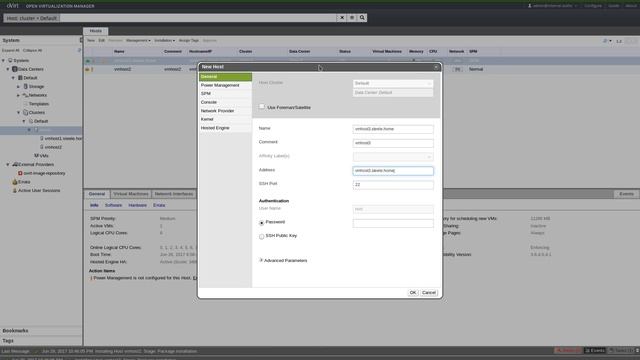Click the Data Centers icon in tree
Viewport: 640px width, 360px height.
point(15,69)
